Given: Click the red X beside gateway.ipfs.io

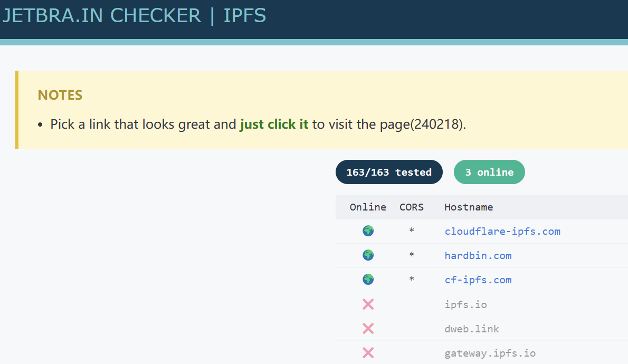Looking at the screenshot, I should coord(368,353).
